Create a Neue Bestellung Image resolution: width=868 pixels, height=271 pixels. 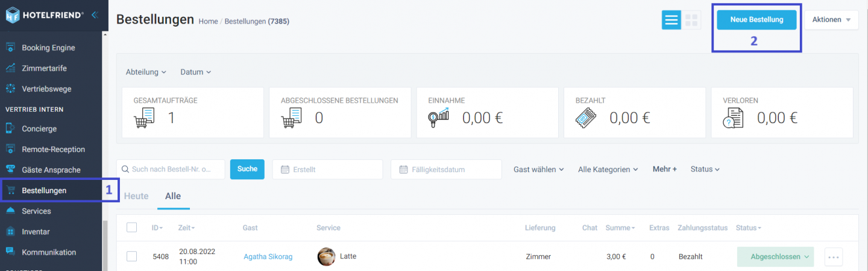pyautogui.click(x=756, y=19)
